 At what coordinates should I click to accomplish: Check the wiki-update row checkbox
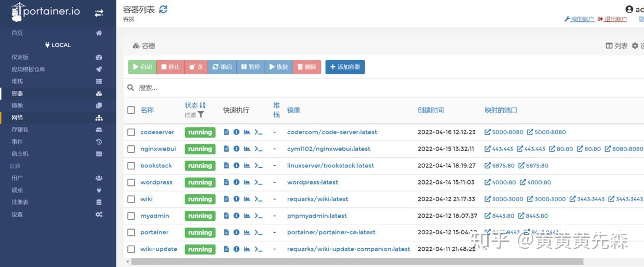[131, 249]
